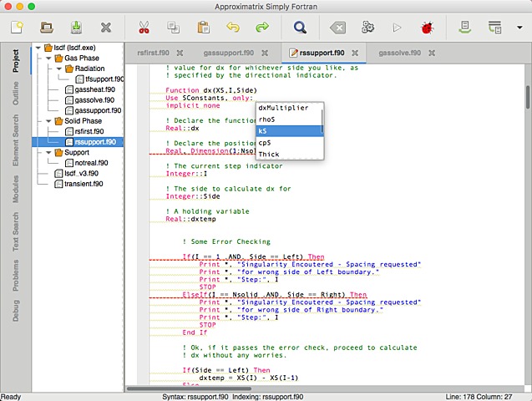Open gassupport.f90 from the project tree

[x=93, y=110]
